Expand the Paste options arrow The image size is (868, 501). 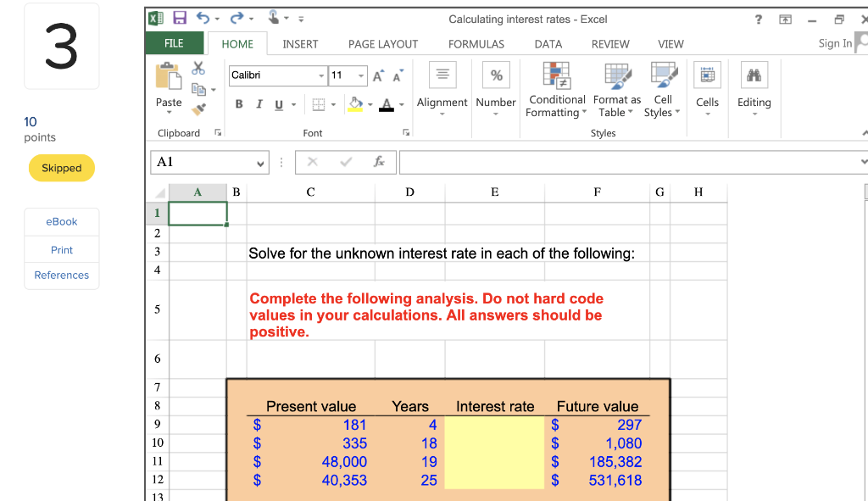coord(169,113)
